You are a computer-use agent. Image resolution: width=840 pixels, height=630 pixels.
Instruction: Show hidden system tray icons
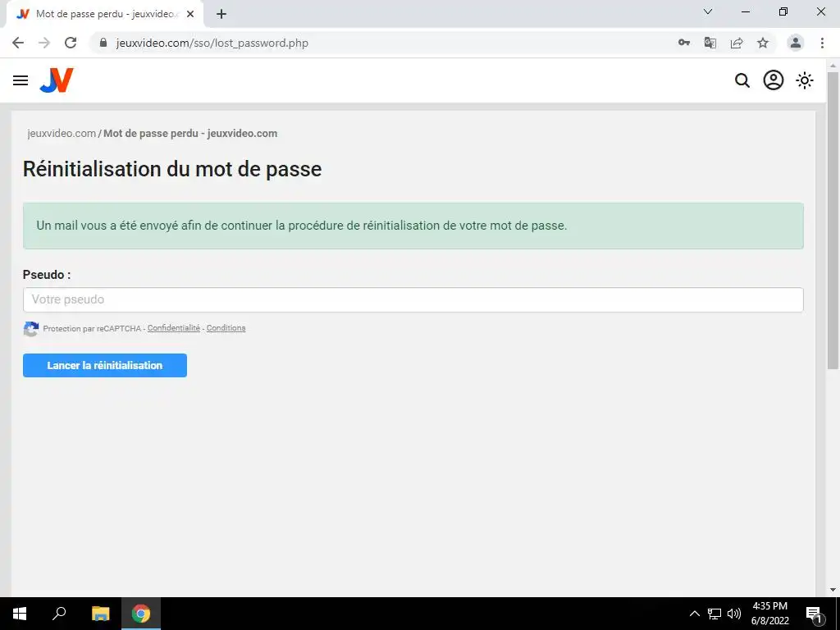click(694, 614)
